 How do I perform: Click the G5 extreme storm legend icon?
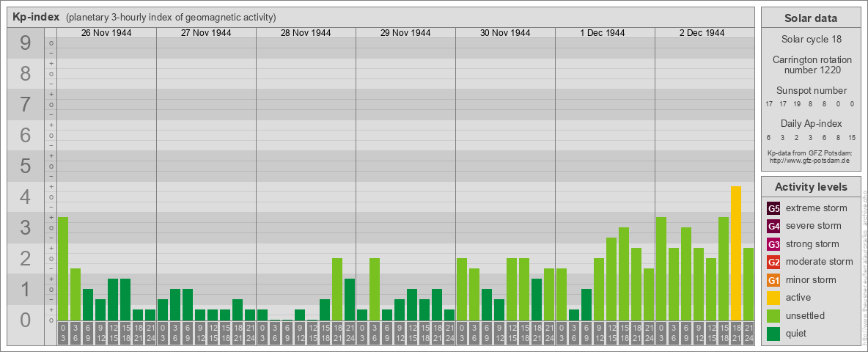[773, 209]
